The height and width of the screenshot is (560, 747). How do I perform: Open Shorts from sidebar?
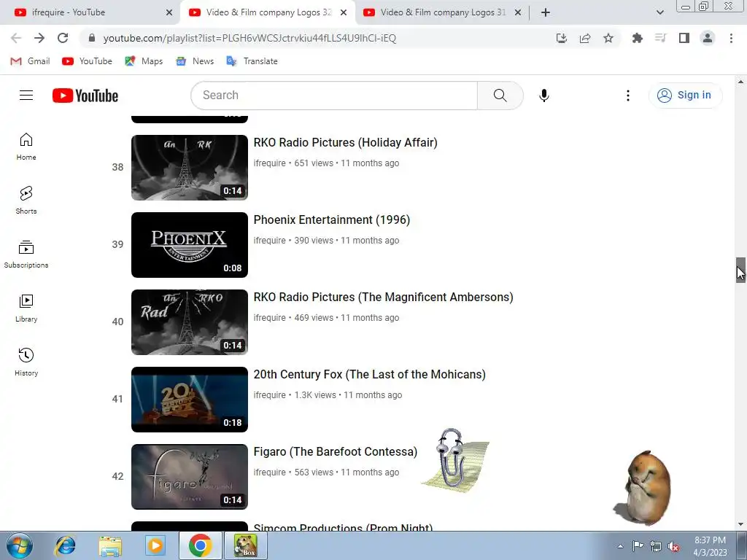(26, 201)
